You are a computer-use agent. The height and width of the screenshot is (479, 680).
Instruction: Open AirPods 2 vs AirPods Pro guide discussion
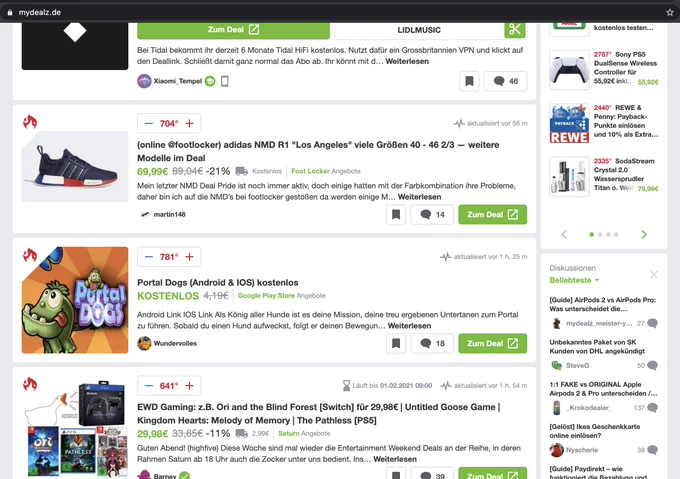click(x=603, y=304)
